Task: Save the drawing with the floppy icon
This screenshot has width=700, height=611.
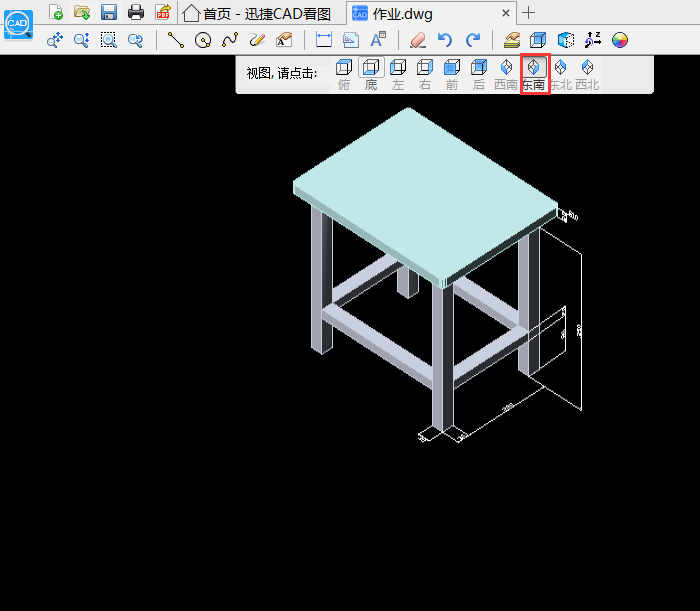Action: pos(109,13)
